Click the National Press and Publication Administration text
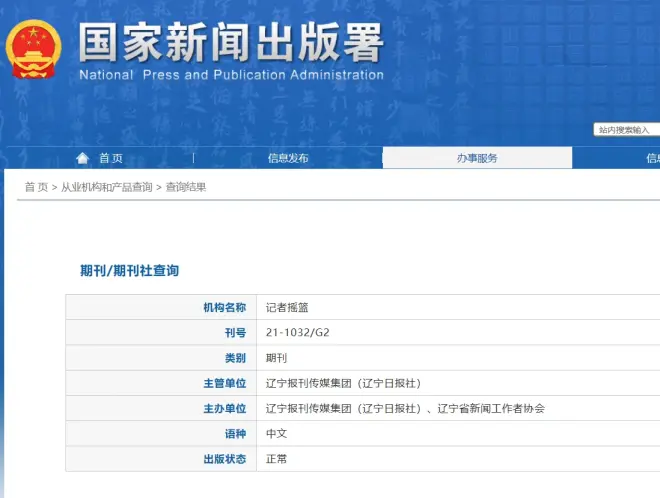The height and width of the screenshot is (498, 660). [231, 75]
